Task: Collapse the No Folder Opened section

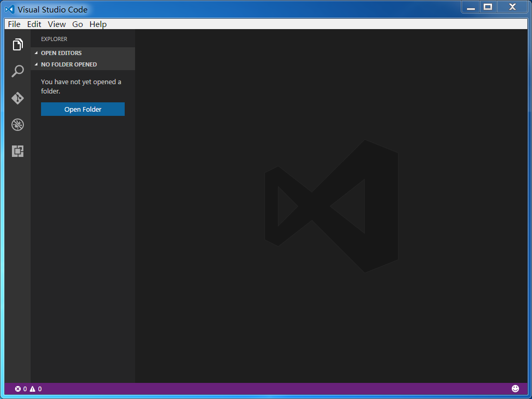Action: coord(69,64)
